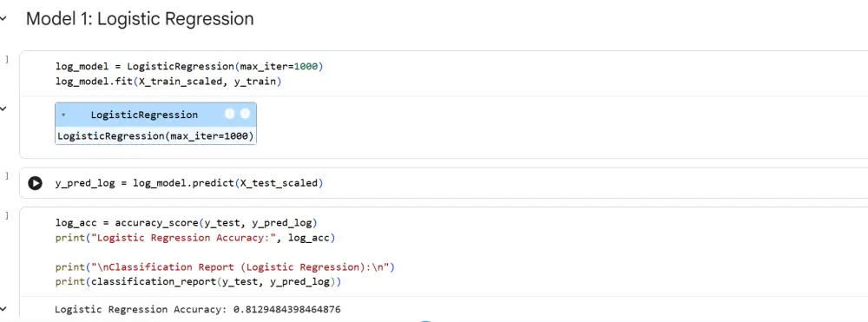Click execution bracket of the accuracy_score cell

tap(7, 215)
